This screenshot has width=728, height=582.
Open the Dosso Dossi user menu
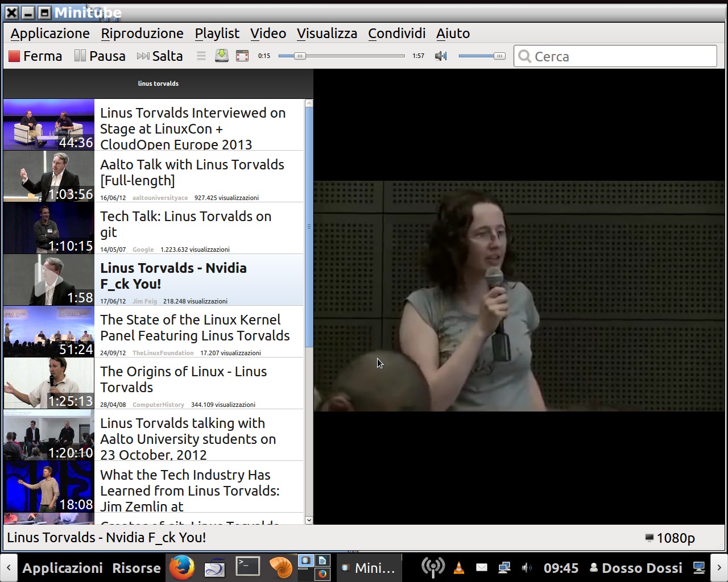636,568
